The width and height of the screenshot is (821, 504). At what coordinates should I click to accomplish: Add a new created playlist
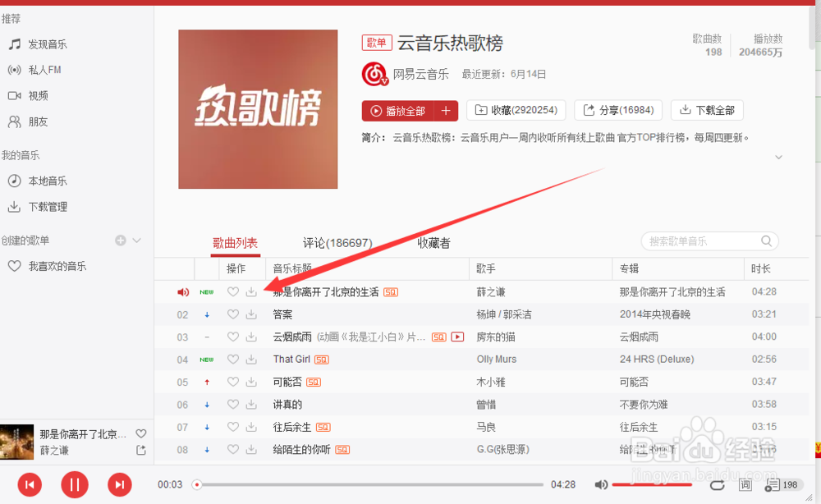pyautogui.click(x=121, y=241)
